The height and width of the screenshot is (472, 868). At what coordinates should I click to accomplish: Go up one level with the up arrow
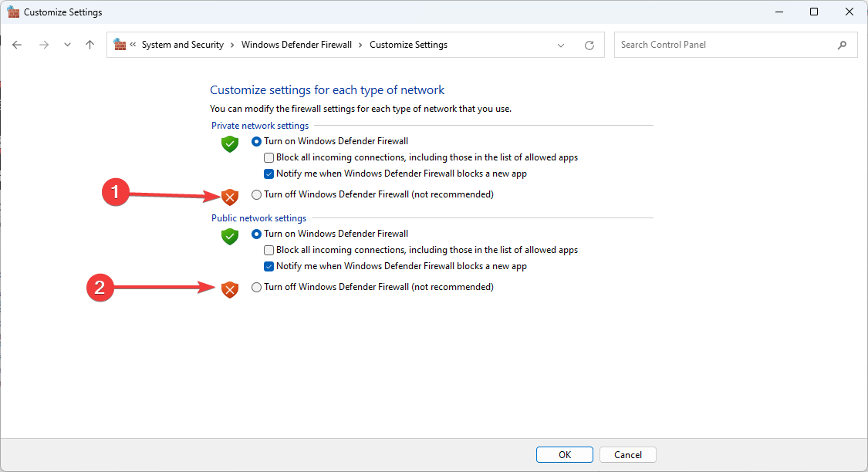(x=90, y=45)
